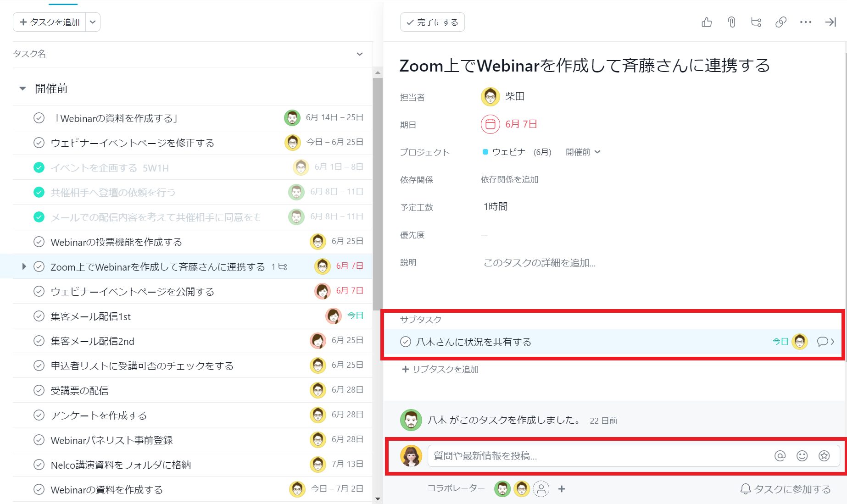Open タスク名 column chevron menu
The width and height of the screenshot is (847, 504).
point(360,54)
